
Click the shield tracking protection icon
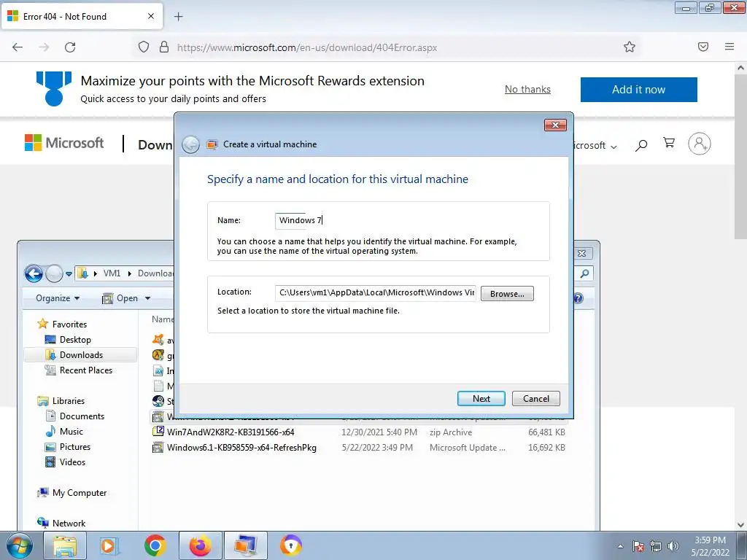pos(144,47)
